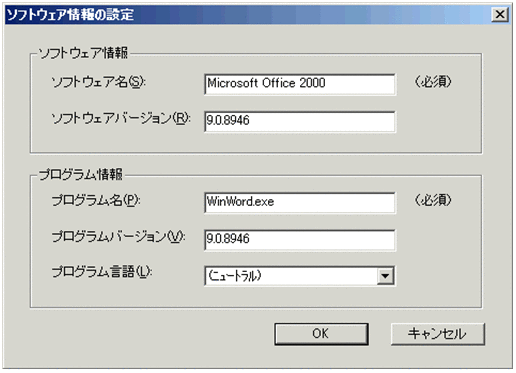Open the プログラム言語 dropdown arrow
Image resolution: width=516 pixels, height=373 pixels.
[385, 276]
